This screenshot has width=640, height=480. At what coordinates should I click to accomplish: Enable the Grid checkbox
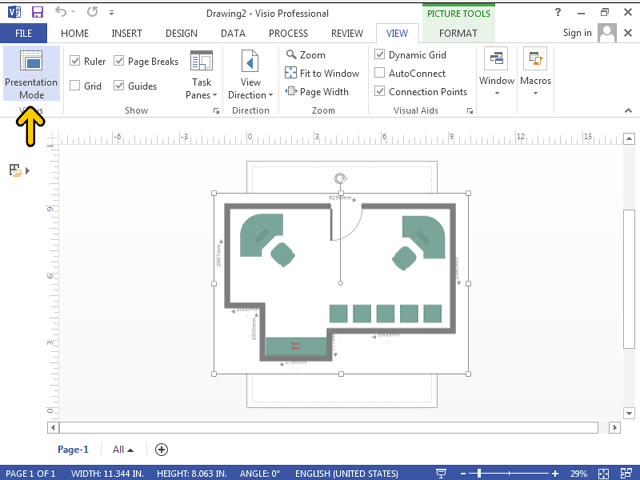click(x=76, y=86)
